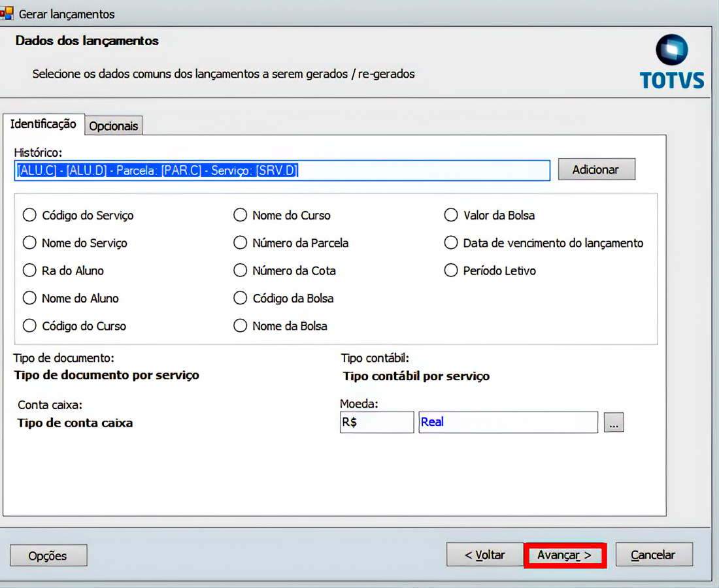719x588 pixels.
Task: Select Ra do Aluno option
Action: (x=29, y=270)
